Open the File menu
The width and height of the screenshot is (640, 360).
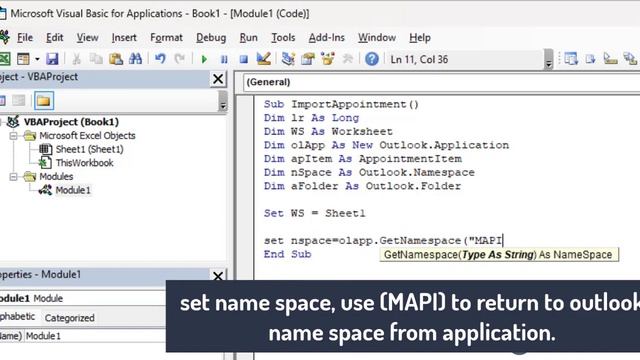[x=25, y=38]
